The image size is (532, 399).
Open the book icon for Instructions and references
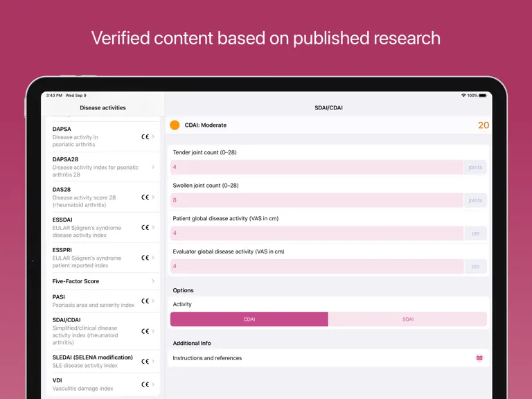[479, 358]
